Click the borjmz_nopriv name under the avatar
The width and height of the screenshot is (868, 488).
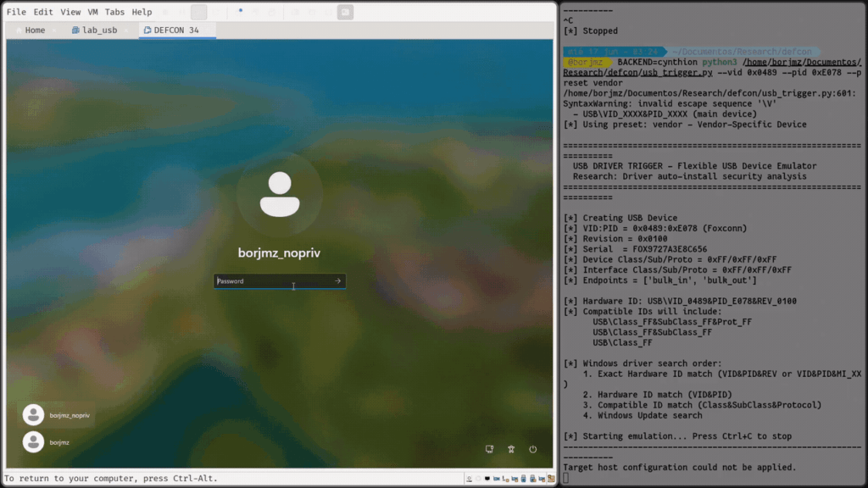point(279,252)
